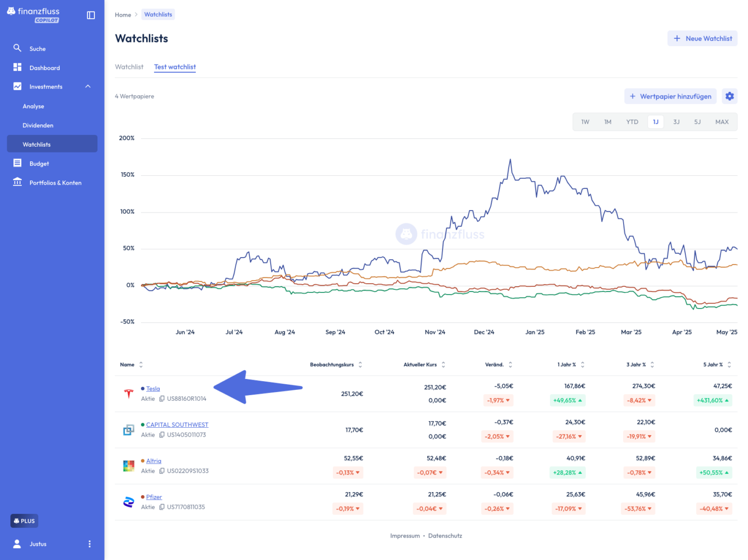Click the finanzfluss Copilot logo
The image size is (748, 560).
pyautogui.click(x=33, y=15)
